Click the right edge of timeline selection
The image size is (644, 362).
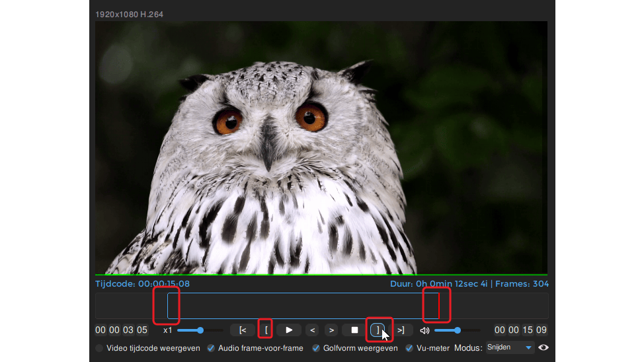[x=439, y=306]
